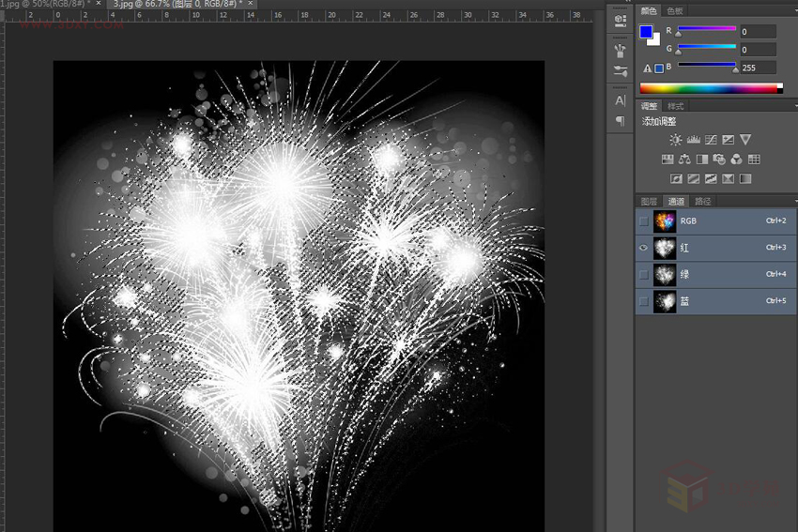Add a Photo Filter adjustment
Image resolution: width=798 pixels, height=532 pixels.
coord(719,160)
